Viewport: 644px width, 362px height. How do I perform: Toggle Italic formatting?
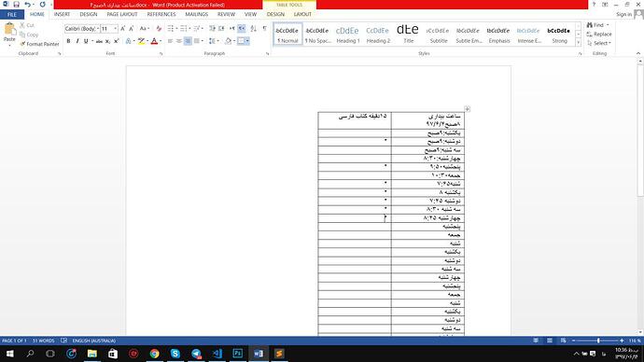pos(77,41)
